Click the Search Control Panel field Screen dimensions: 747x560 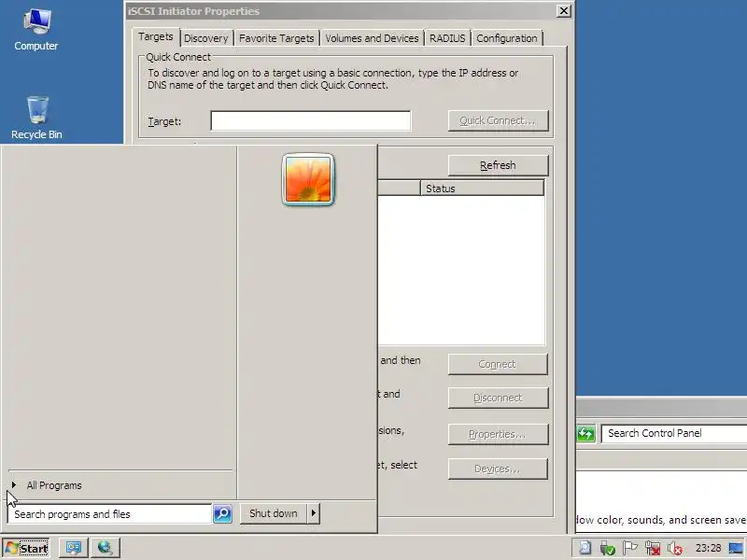point(674,433)
